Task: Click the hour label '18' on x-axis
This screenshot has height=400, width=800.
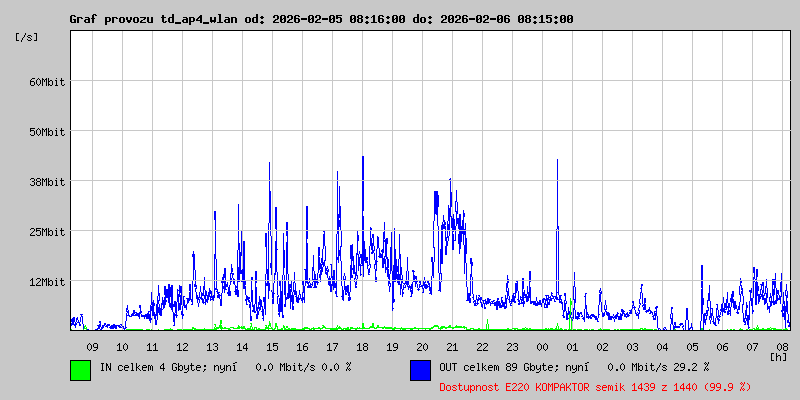Action: pyautogui.click(x=362, y=347)
